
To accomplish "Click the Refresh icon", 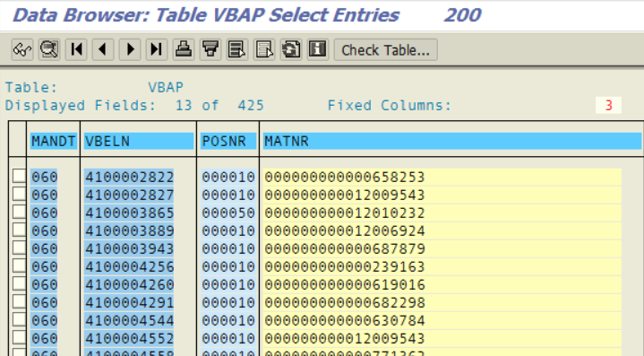I will [291, 49].
